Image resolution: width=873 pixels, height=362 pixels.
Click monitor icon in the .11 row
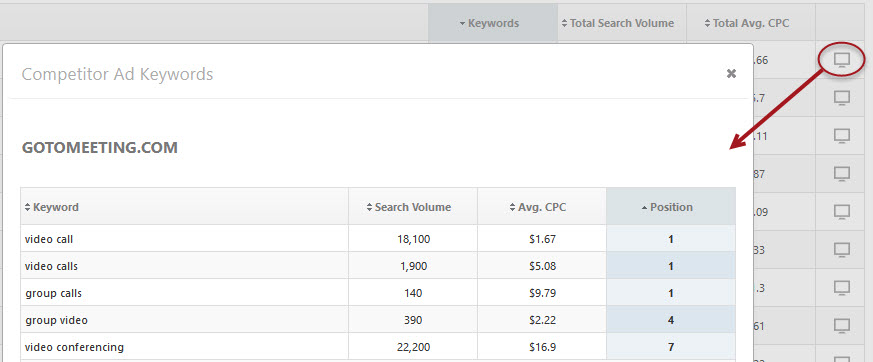point(842,135)
